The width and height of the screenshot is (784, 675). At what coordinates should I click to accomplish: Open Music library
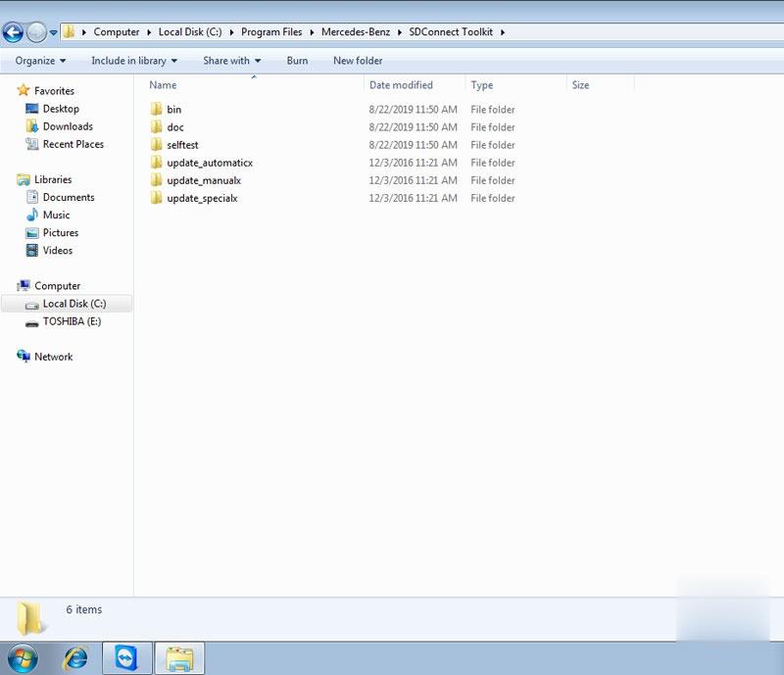pos(57,215)
